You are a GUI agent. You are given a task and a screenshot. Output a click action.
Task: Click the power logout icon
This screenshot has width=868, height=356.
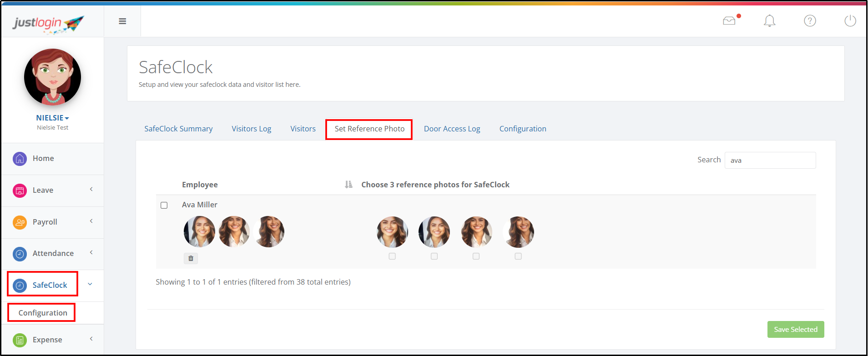tap(850, 21)
